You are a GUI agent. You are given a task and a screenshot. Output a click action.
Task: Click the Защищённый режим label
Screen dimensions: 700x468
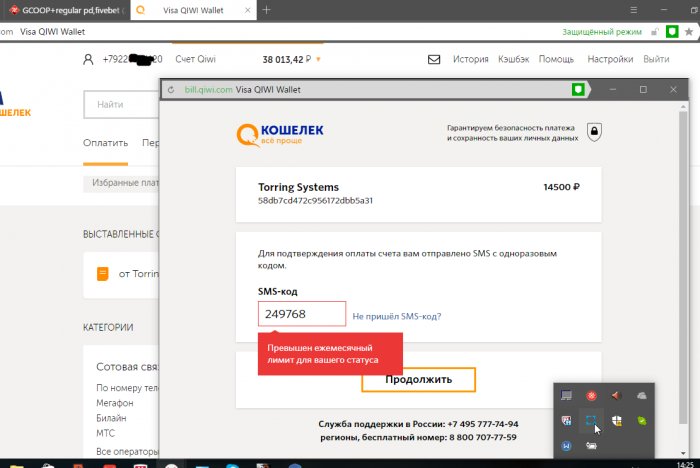(x=602, y=32)
